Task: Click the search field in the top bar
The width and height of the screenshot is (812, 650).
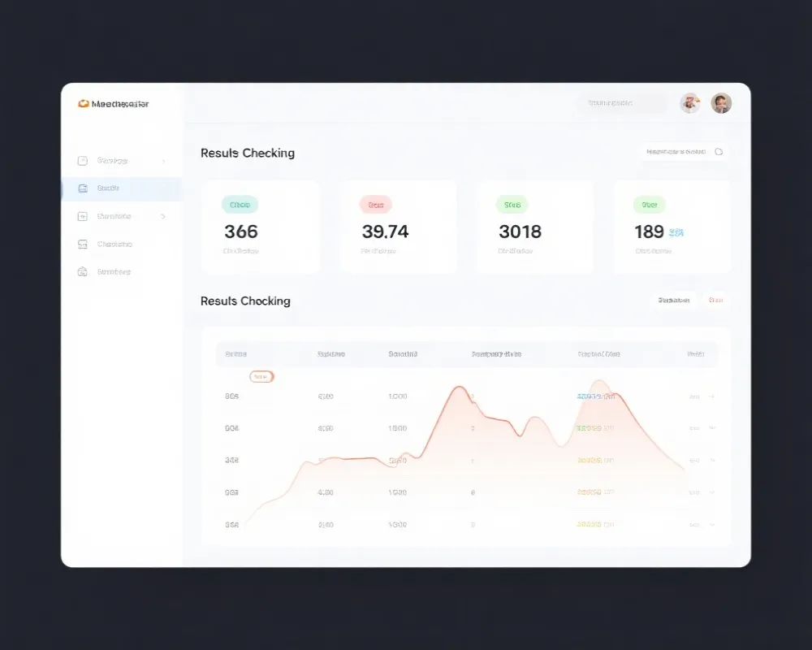Action: 622,103
